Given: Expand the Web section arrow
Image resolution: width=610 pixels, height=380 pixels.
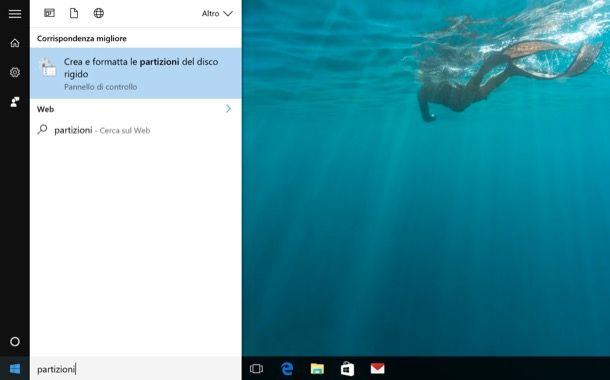Looking at the screenshot, I should point(228,109).
